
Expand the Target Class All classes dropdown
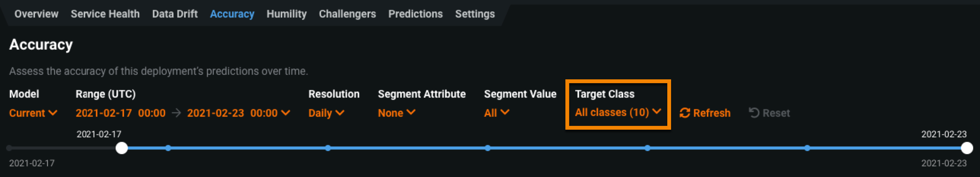(618, 113)
